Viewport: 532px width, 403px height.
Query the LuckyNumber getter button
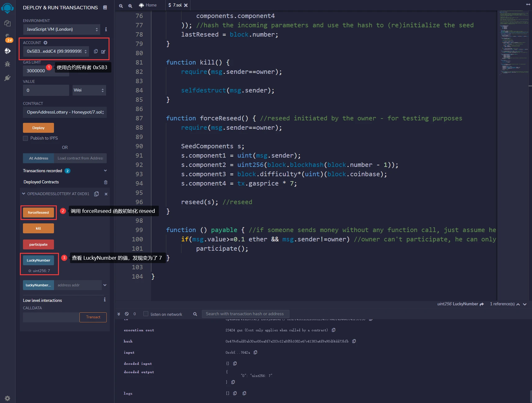pyautogui.click(x=38, y=260)
